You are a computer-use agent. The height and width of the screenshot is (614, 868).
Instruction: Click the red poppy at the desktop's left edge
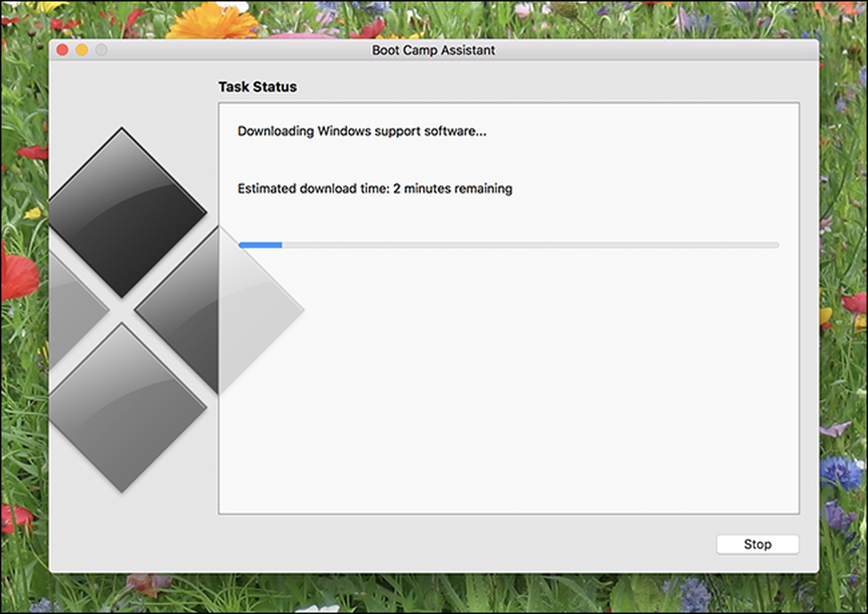point(16,274)
